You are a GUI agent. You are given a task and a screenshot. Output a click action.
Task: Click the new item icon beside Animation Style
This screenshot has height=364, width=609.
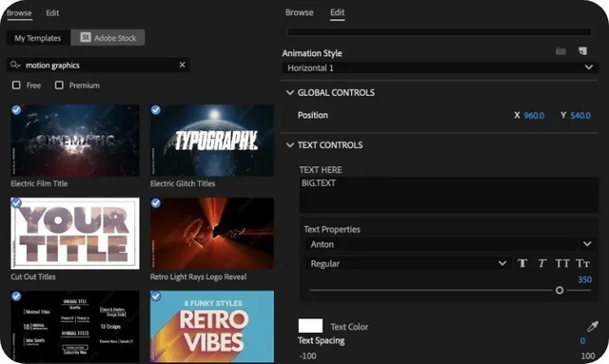point(582,50)
